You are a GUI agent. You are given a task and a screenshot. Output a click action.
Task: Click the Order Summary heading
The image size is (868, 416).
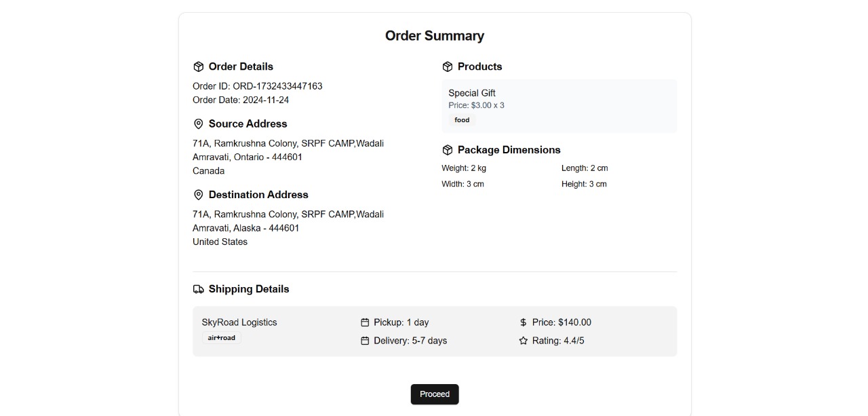pos(435,36)
